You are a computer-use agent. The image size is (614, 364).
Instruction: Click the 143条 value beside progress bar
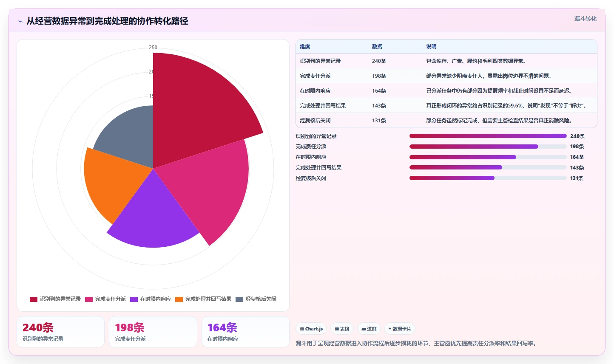coord(577,168)
